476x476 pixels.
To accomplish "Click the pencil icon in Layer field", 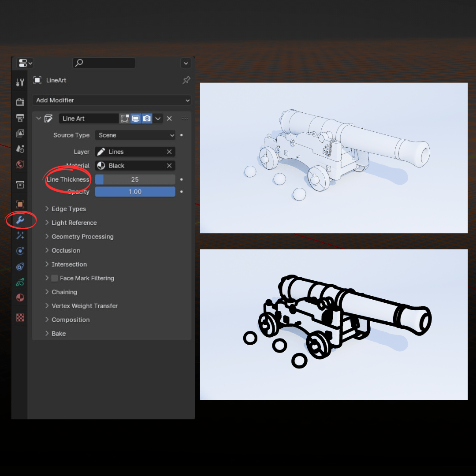I will pyautogui.click(x=101, y=152).
